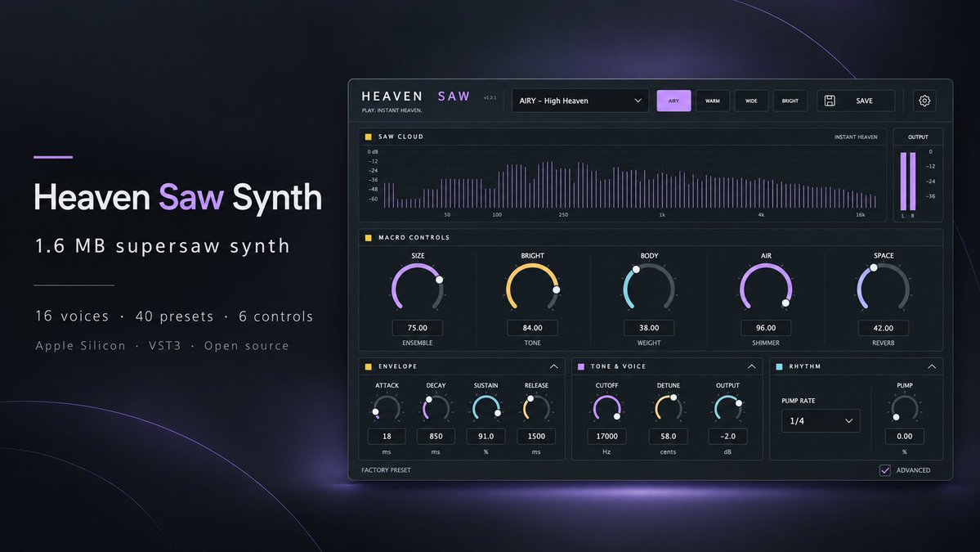Select the WARM preset category tab
The height and width of the screenshot is (552, 980).
713,101
